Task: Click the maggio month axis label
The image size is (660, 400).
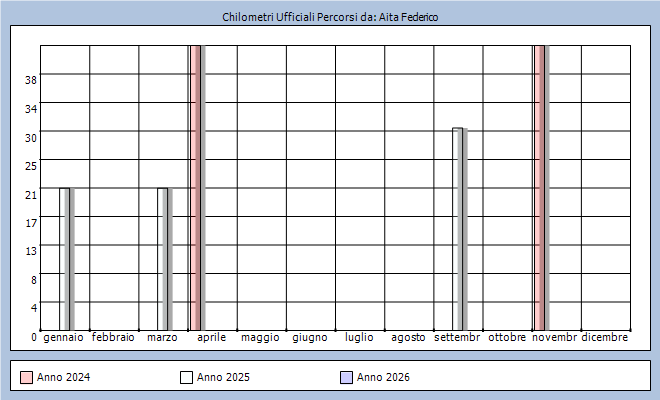Action: pyautogui.click(x=260, y=338)
